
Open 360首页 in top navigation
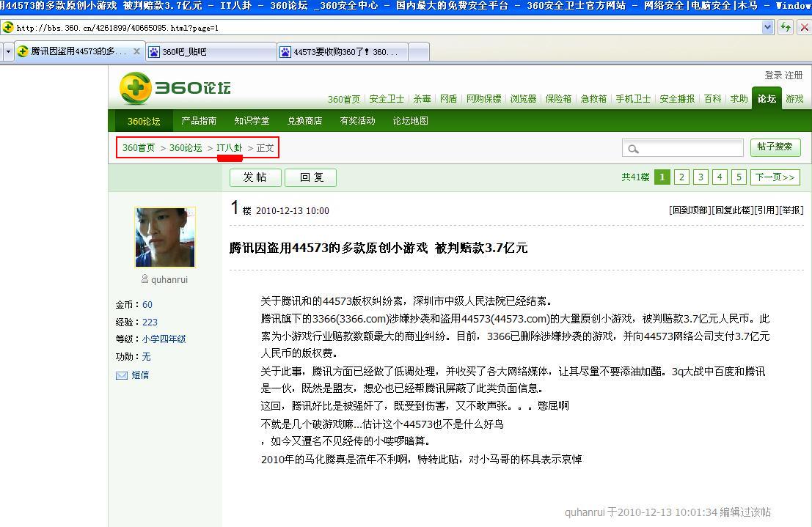(x=344, y=99)
